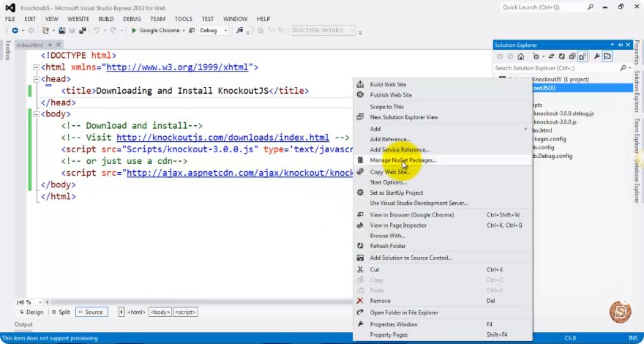Click the search magnifier in Quick Launch
Image resolution: width=644 pixels, height=344 pixels.
[590, 7]
